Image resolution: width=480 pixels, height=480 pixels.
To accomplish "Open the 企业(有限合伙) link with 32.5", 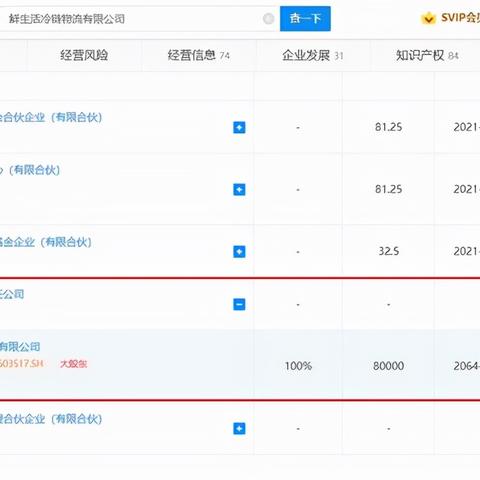I will (x=46, y=242).
